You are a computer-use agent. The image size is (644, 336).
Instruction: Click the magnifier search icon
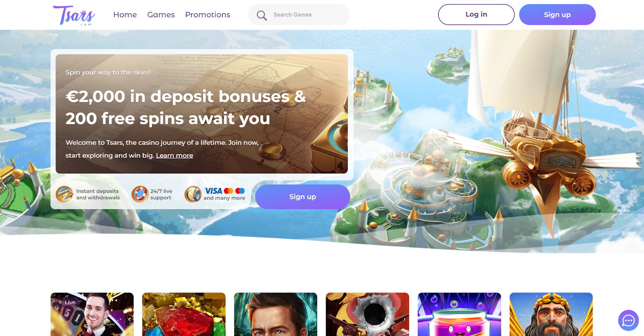[262, 15]
